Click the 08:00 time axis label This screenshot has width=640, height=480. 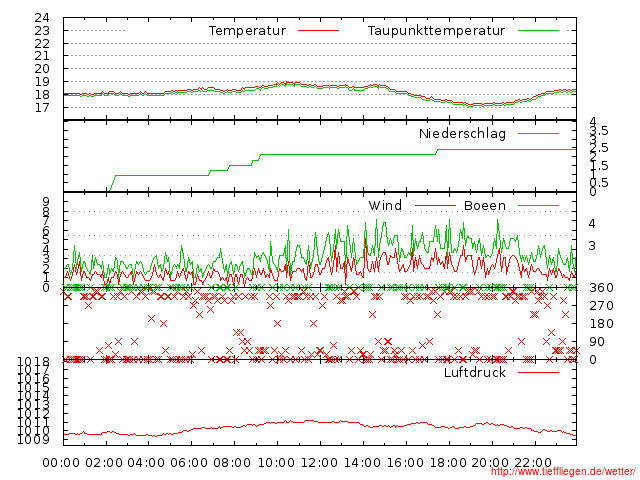(232, 463)
